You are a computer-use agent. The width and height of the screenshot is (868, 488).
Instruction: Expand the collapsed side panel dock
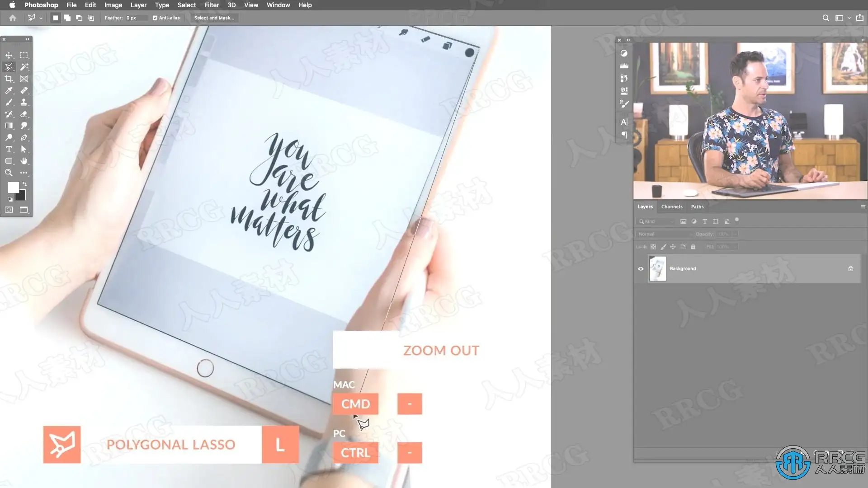tap(628, 40)
